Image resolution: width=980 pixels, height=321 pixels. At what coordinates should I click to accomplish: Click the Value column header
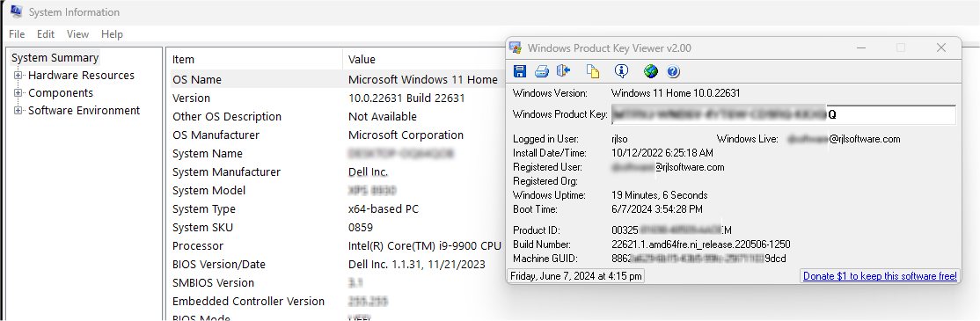click(362, 60)
